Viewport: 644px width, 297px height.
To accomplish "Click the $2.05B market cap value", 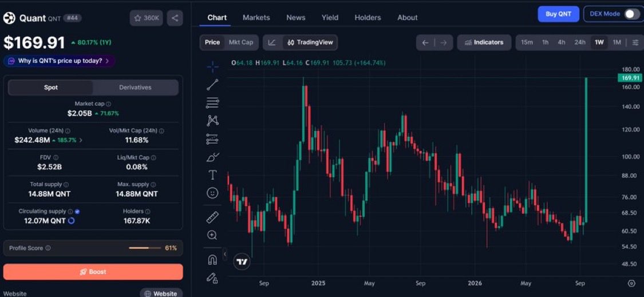I will coord(80,113).
